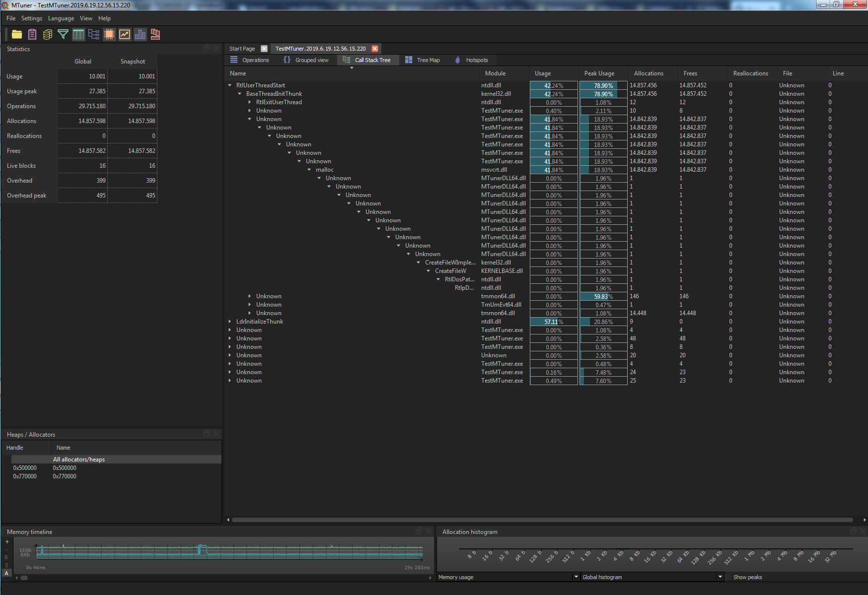The image size is (868, 595).
Task: Click the database stack toolbar icon
Action: (47, 34)
